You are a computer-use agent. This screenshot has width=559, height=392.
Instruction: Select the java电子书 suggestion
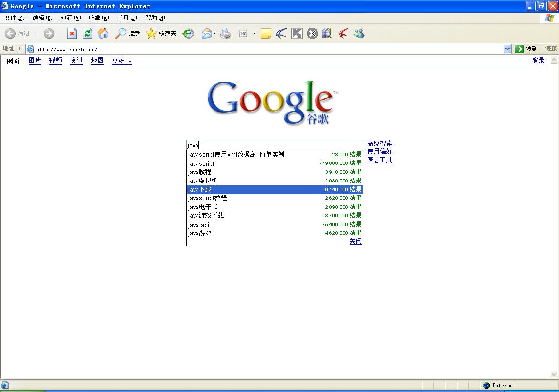click(x=275, y=207)
